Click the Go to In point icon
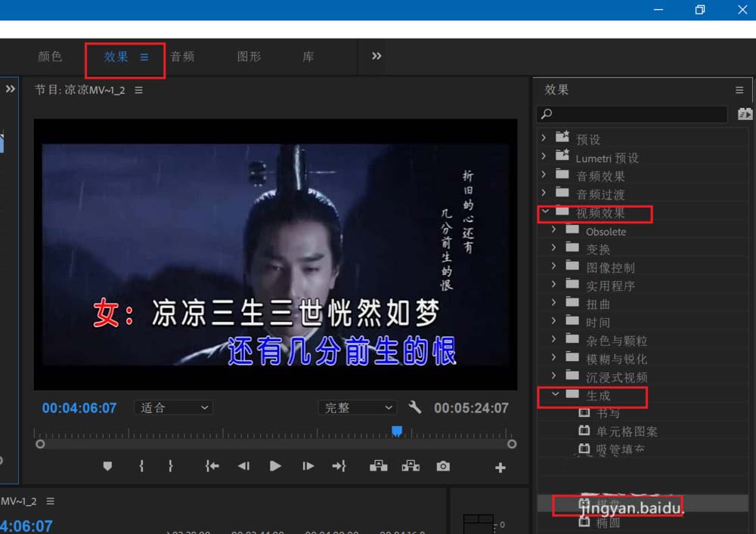This screenshot has height=534, width=756. 212,466
